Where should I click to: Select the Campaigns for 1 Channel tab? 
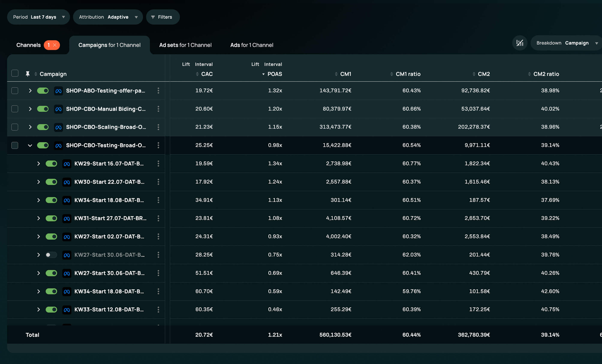click(x=110, y=45)
